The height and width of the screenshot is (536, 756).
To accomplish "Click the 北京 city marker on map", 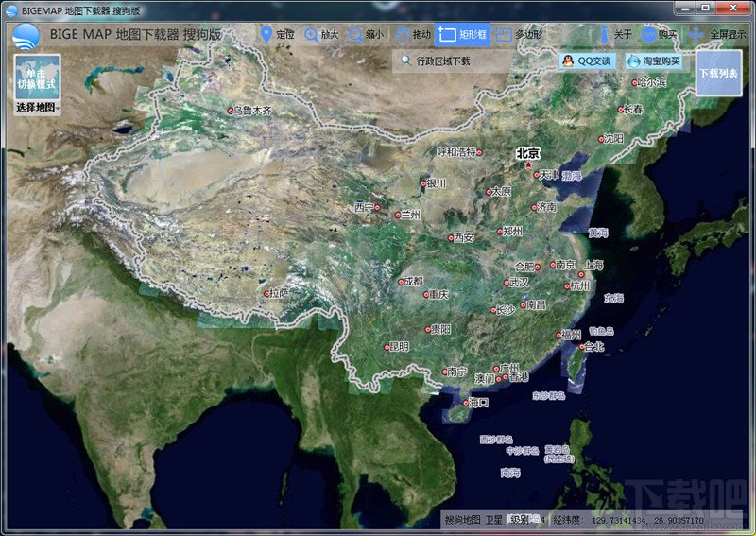I will [x=529, y=165].
